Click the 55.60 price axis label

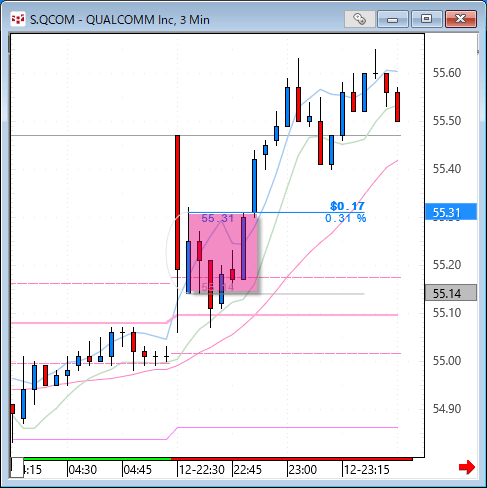(x=447, y=73)
